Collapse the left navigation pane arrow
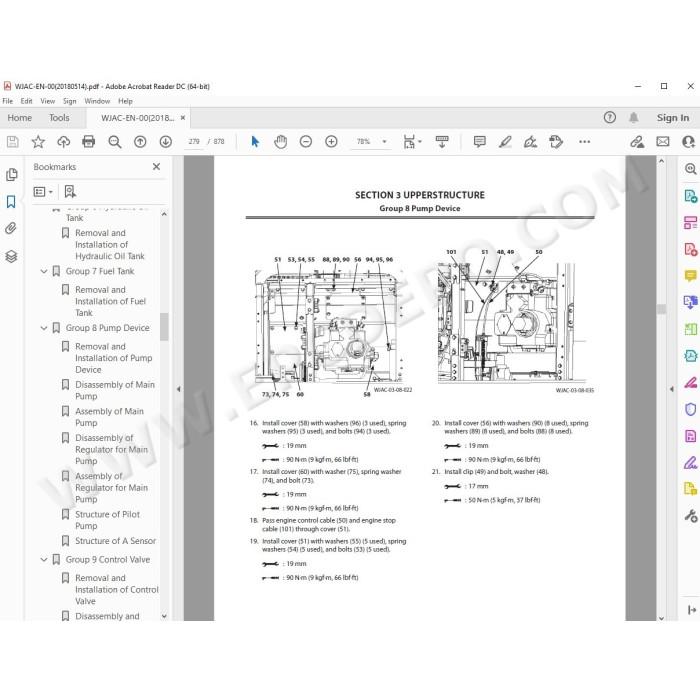This screenshot has width=700, height=700. pyautogui.click(x=179, y=389)
